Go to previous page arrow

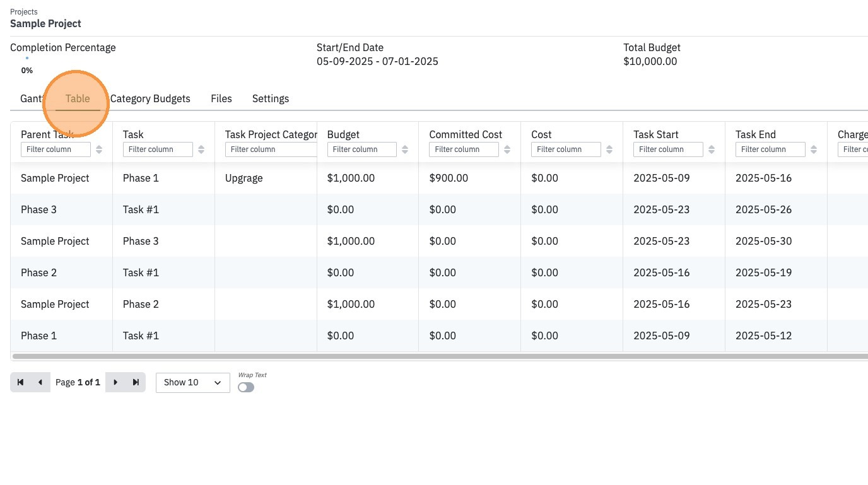click(x=40, y=382)
